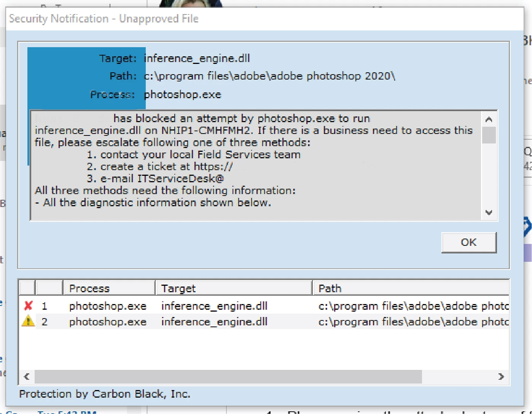Click the Target value inference_engine.dll at top
Image resolution: width=532 pixels, height=414 pixels.
point(197,59)
